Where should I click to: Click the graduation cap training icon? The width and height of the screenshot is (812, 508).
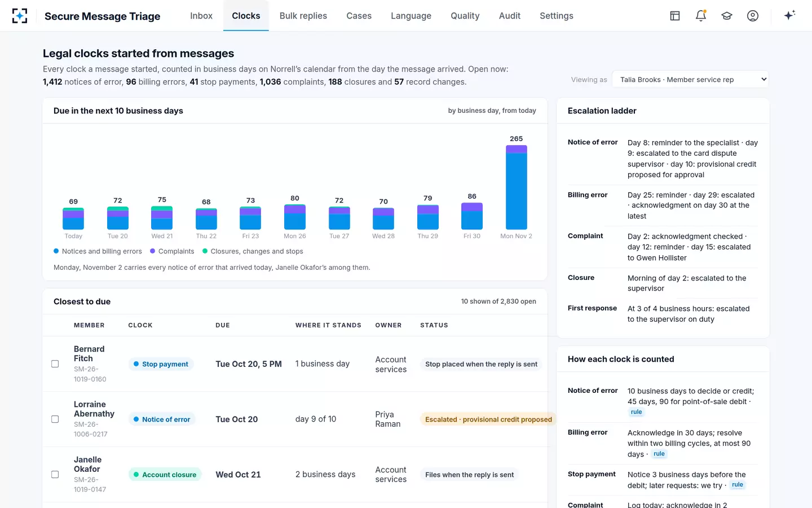tap(727, 16)
